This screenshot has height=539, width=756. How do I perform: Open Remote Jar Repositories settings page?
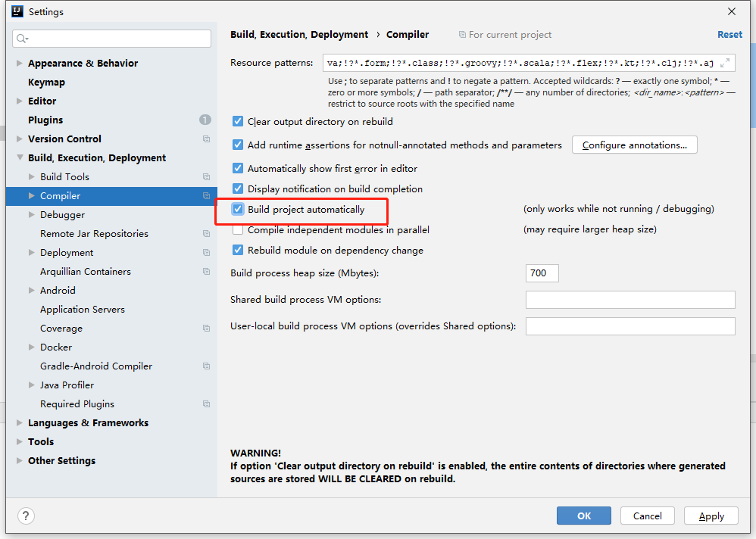94,234
